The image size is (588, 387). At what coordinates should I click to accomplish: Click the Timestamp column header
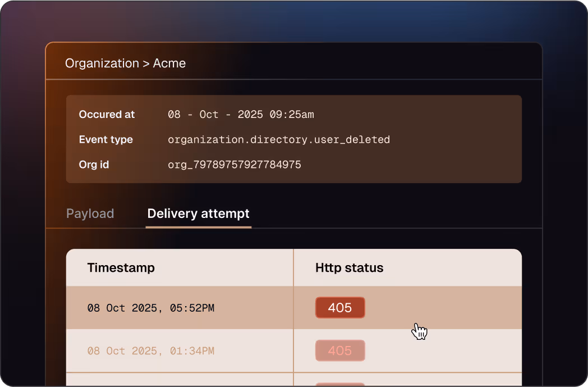[x=121, y=267]
